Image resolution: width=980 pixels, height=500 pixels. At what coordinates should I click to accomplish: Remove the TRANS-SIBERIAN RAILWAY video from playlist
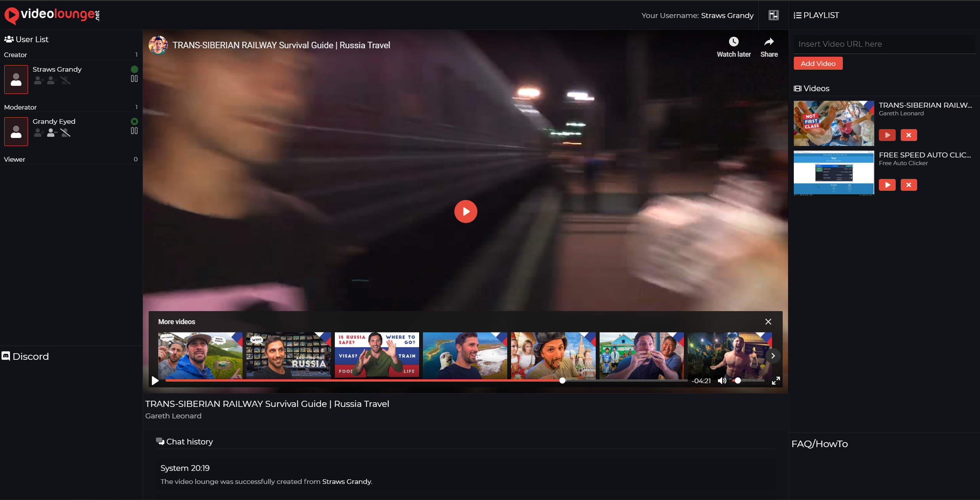909,135
